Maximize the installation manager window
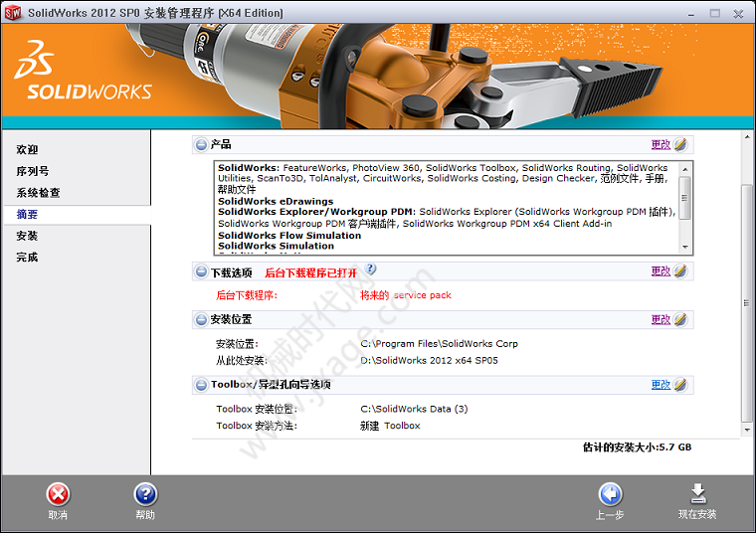 point(715,14)
